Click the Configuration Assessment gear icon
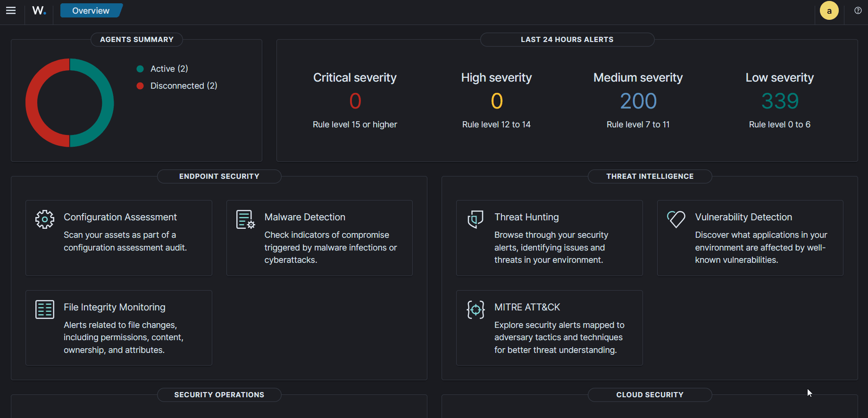This screenshot has height=418, width=868. click(x=45, y=219)
